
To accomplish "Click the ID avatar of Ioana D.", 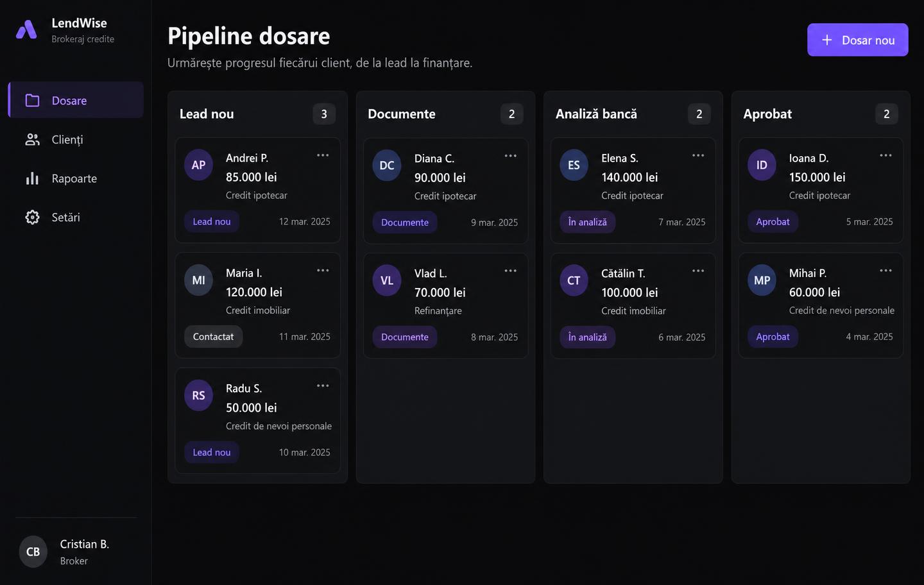I will point(762,165).
